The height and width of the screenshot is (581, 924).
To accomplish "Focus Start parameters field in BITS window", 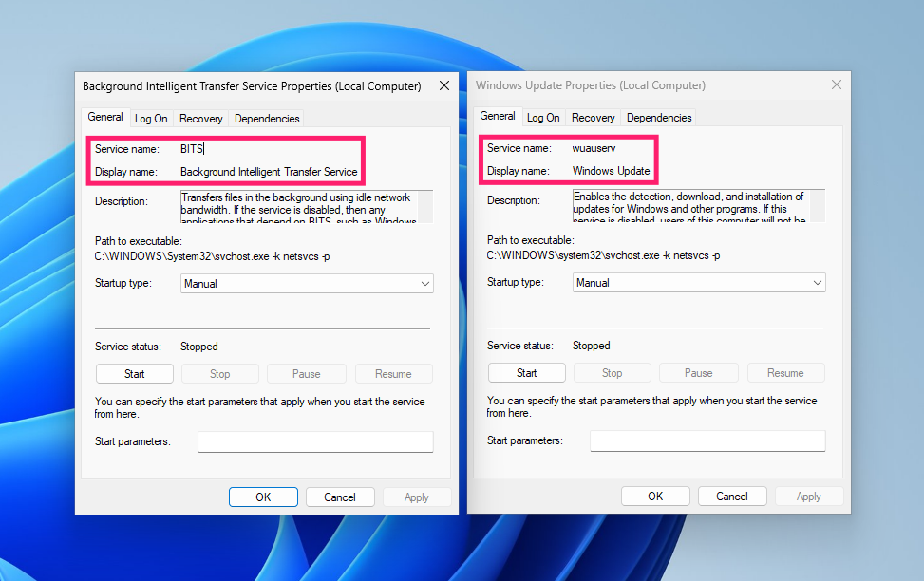I will [x=315, y=442].
